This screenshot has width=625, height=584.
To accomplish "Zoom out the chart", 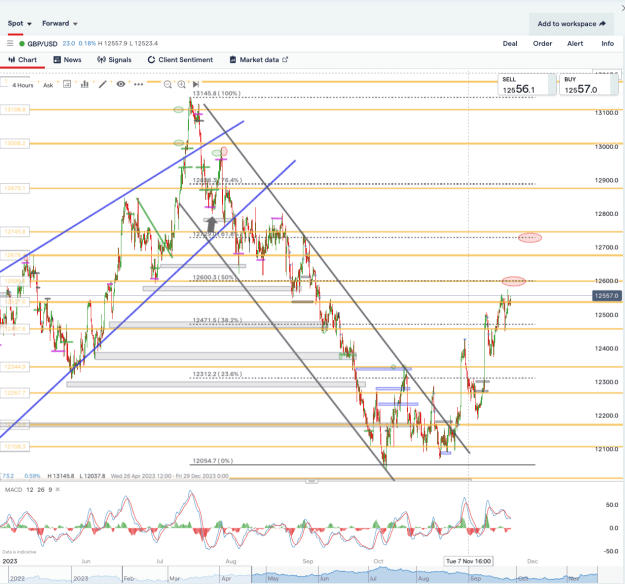I will click(x=168, y=85).
